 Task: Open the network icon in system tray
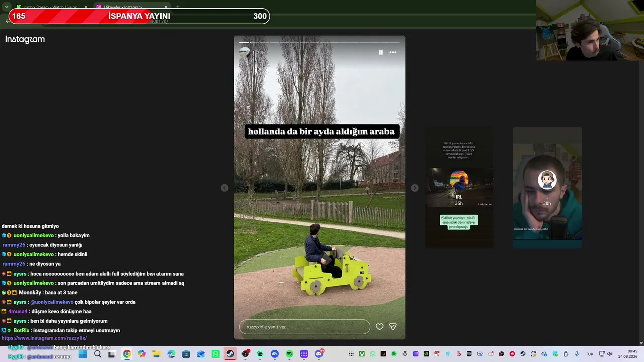[602, 354]
